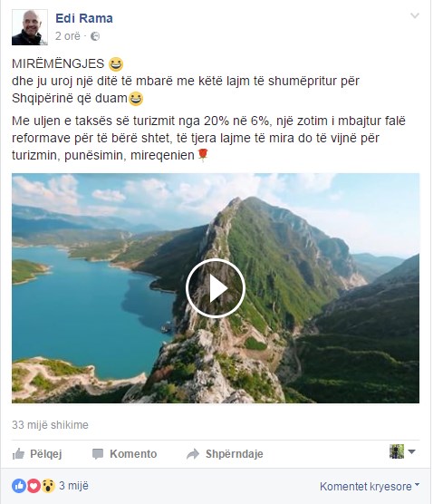The image size is (433, 504).
Task: Click the Shpërndaje share button label
Action: pos(235,454)
